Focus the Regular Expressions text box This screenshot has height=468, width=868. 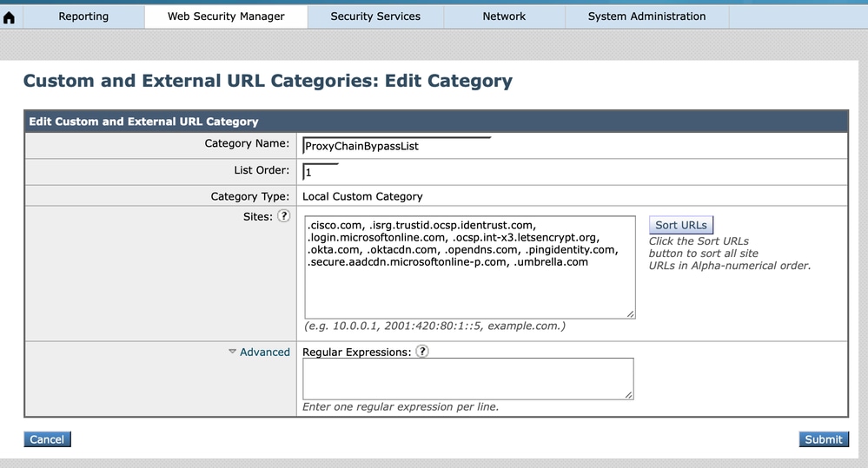point(467,379)
